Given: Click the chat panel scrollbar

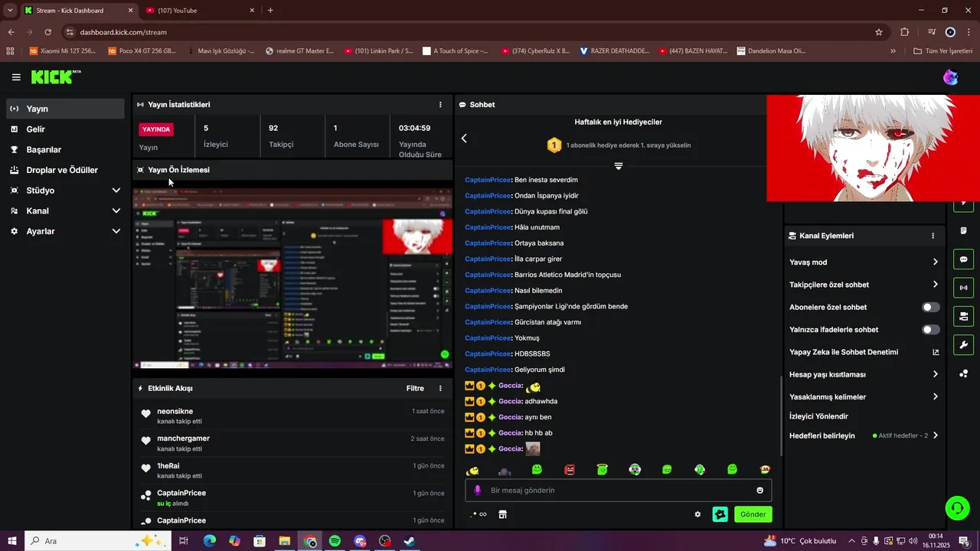Looking at the screenshot, I should 780,418.
